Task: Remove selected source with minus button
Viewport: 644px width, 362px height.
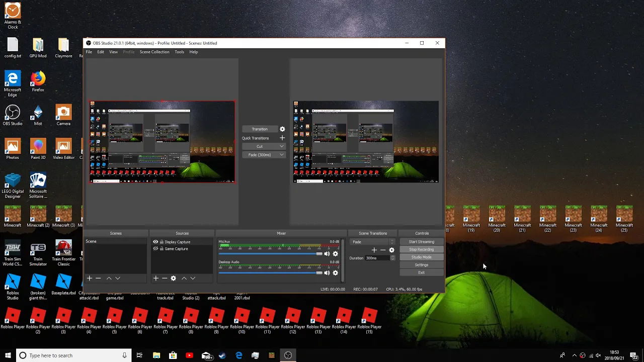Action: [165, 278]
